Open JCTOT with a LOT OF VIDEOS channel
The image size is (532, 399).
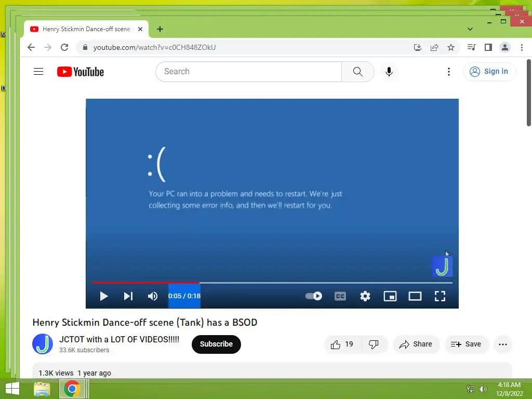tap(119, 339)
